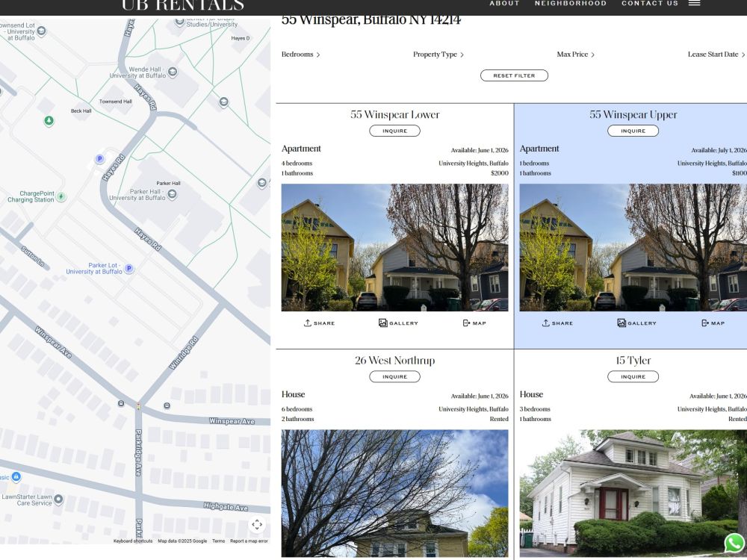Screen dimensions: 747x560
Task: Click 55 Winspear Lower house photo
Action: (395, 248)
